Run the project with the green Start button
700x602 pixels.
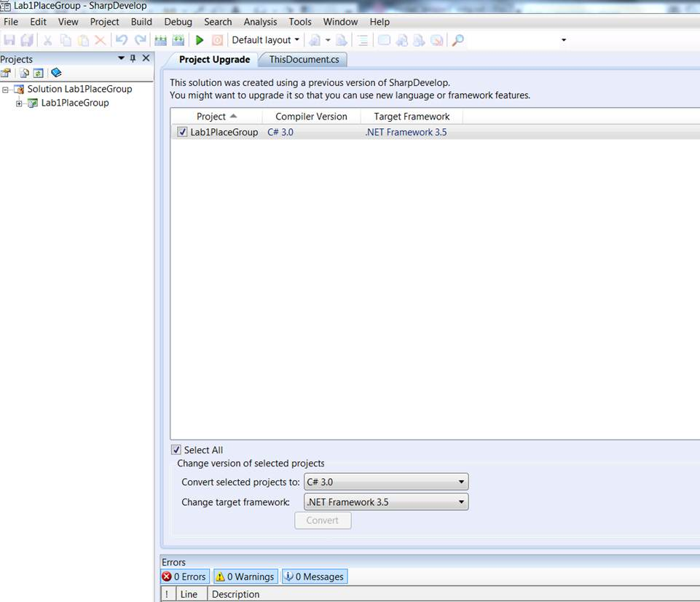point(200,40)
